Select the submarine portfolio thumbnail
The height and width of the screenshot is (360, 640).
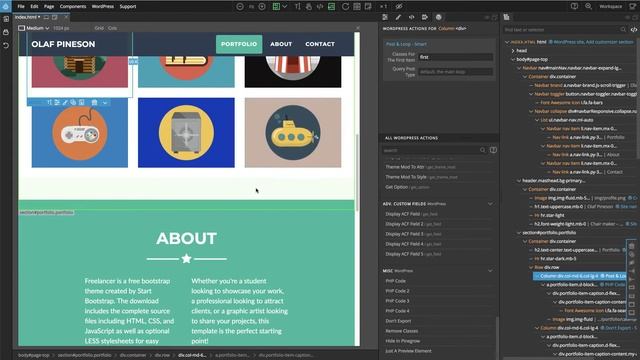click(x=293, y=133)
